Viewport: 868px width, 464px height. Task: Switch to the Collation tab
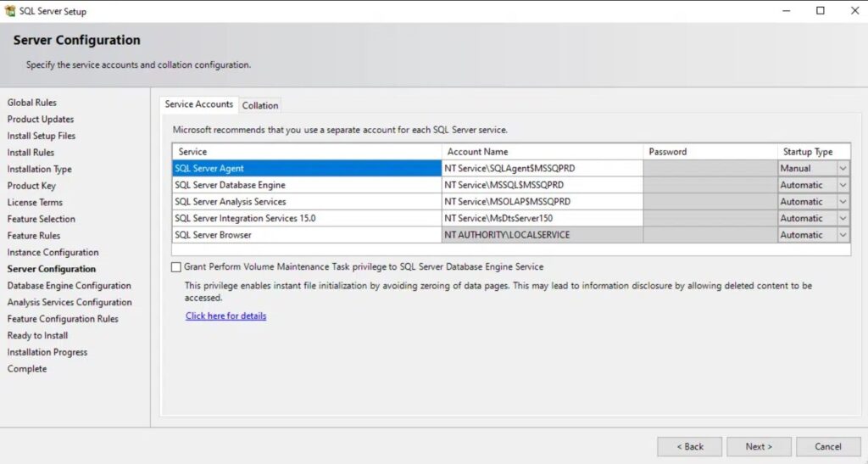(259, 105)
